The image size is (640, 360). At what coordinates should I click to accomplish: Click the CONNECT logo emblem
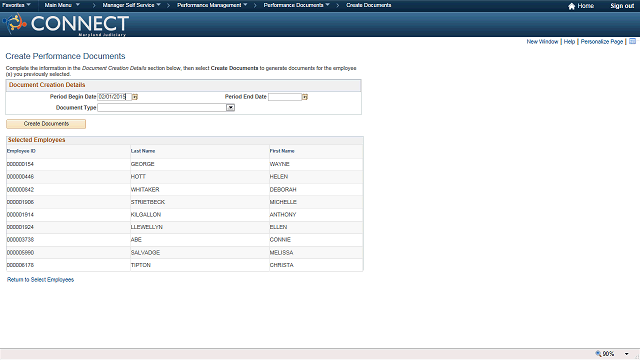pos(14,24)
